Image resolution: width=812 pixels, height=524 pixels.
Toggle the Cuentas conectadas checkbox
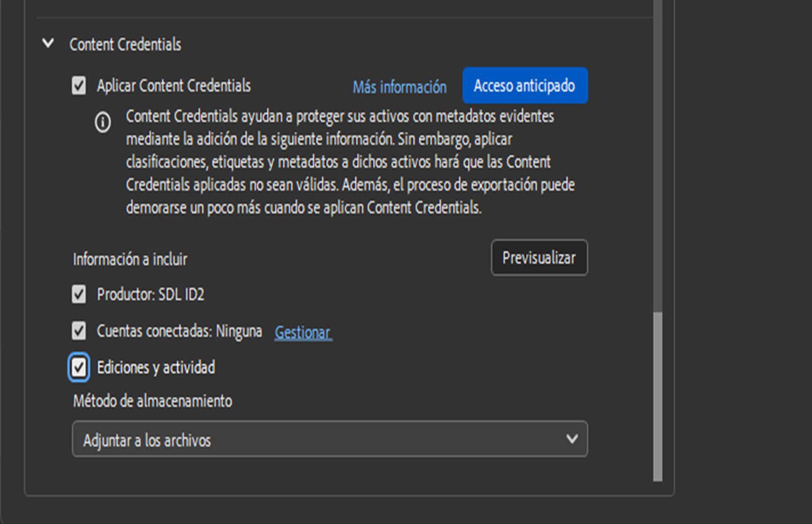[79, 330]
